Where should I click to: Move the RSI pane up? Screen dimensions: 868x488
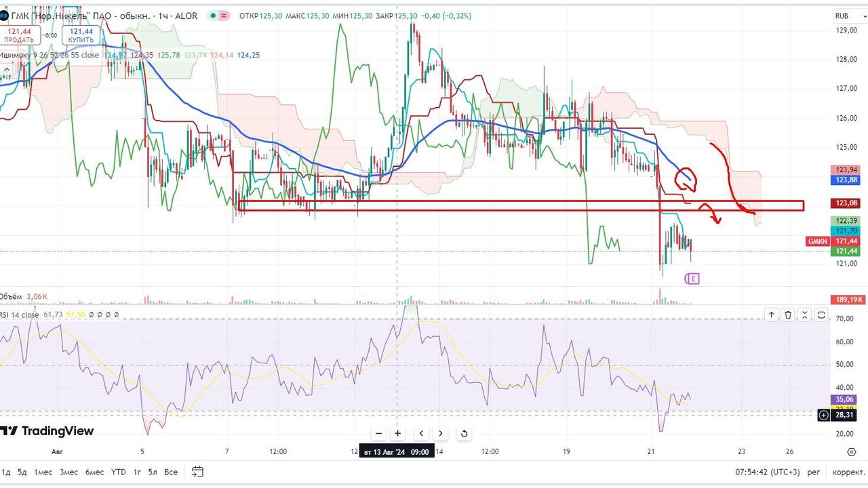click(771, 314)
